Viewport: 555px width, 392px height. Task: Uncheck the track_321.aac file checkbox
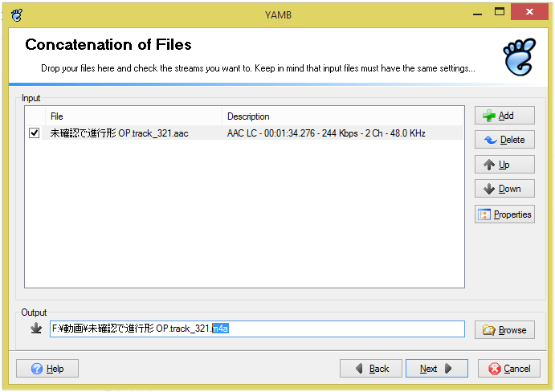pyautogui.click(x=35, y=133)
